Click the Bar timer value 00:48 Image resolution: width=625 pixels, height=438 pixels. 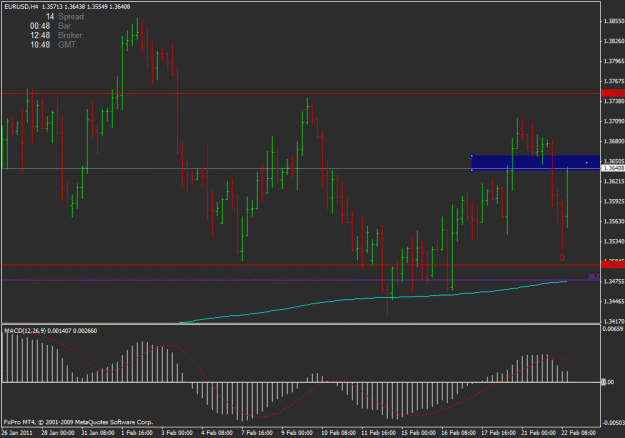40,26
